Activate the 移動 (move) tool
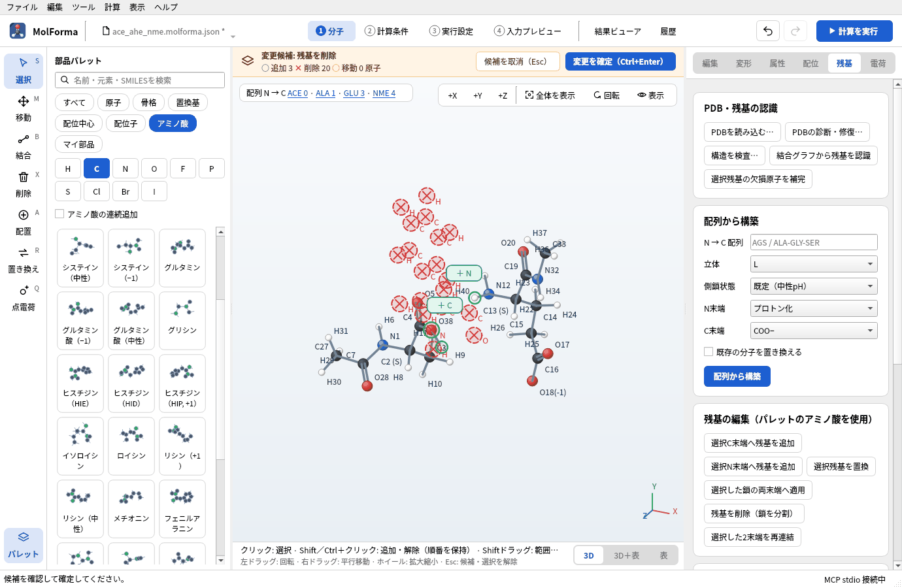 24,108
